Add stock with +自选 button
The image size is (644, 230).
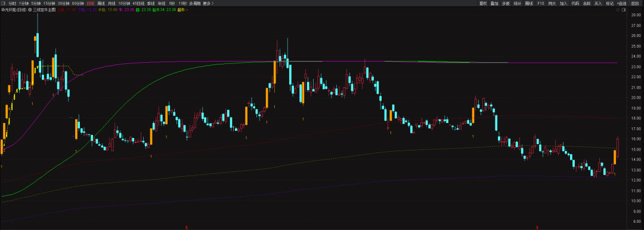(621, 4)
